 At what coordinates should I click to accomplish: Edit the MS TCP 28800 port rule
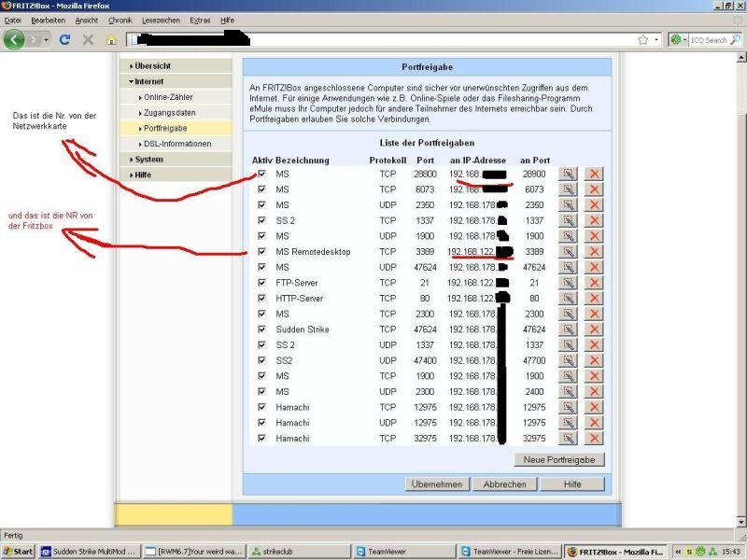point(568,174)
